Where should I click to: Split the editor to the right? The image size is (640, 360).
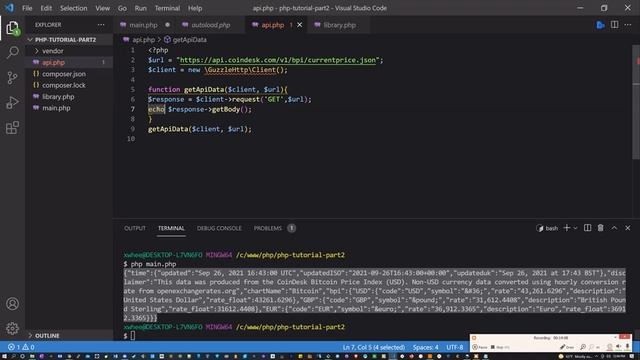point(614,25)
